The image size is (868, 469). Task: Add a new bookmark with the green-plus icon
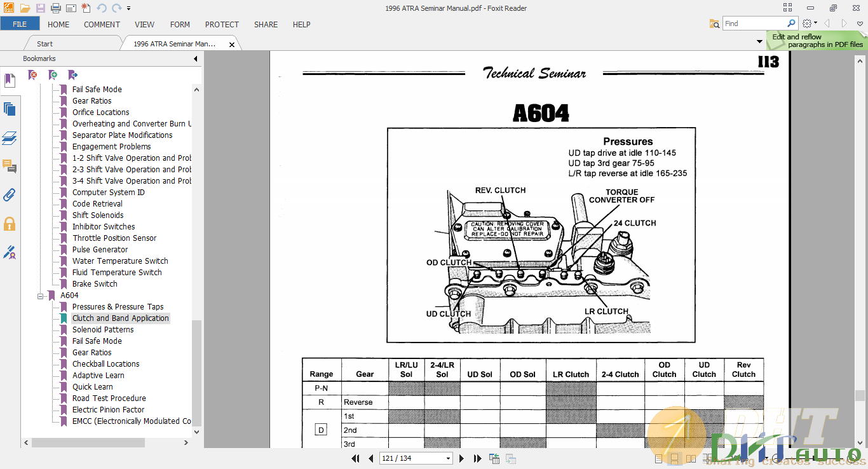(53, 75)
